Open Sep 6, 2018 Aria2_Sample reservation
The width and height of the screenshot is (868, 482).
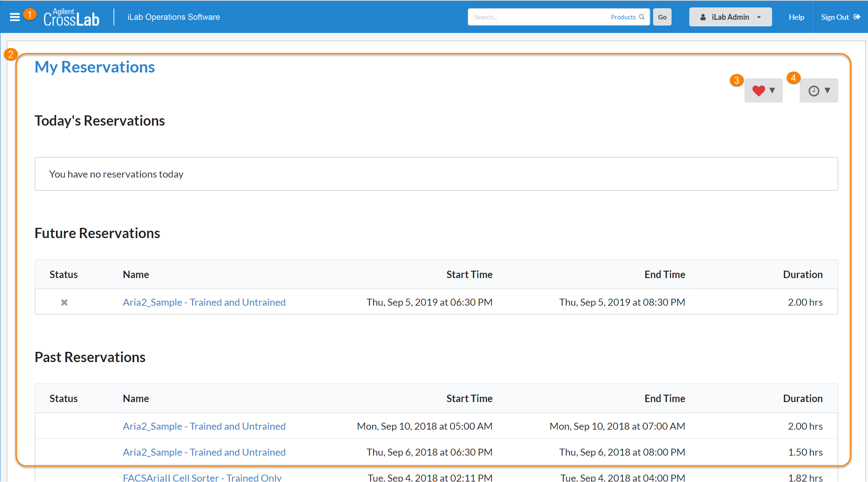[x=204, y=452]
